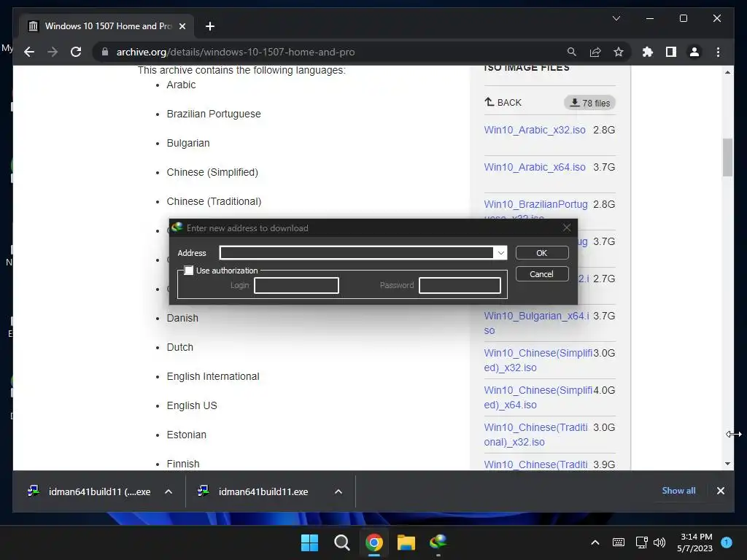Bookmark this page with the star
The width and height of the screenshot is (747, 560).
[x=619, y=52]
